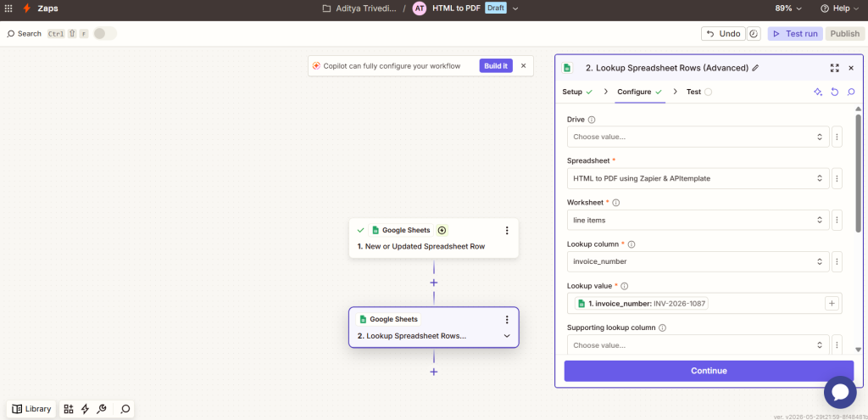Dismiss the Copilot banner

tap(523, 65)
